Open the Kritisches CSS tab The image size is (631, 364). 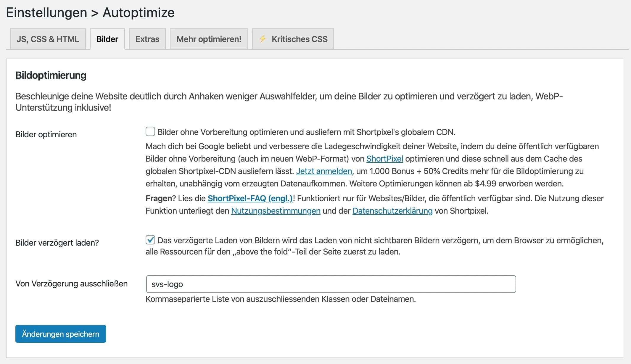coord(299,39)
